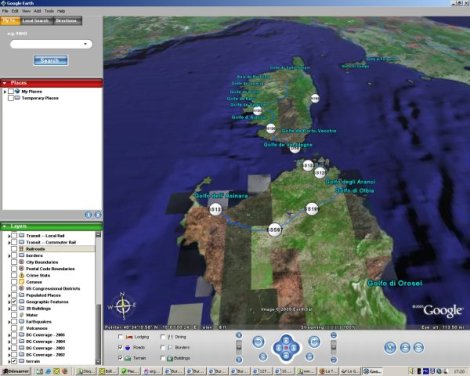Image resolution: width=470 pixels, height=376 pixels.
Task: Open the search history dropdown arrow
Action: click(86, 44)
